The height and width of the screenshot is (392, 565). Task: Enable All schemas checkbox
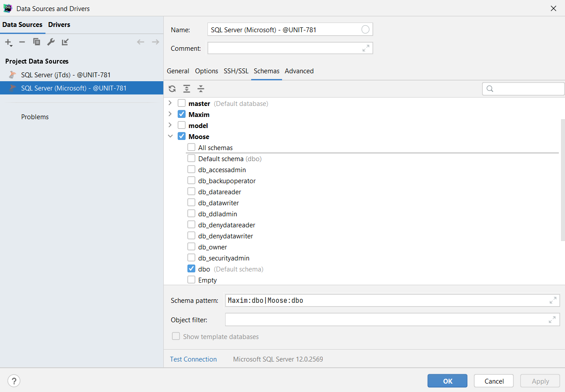[191, 147]
